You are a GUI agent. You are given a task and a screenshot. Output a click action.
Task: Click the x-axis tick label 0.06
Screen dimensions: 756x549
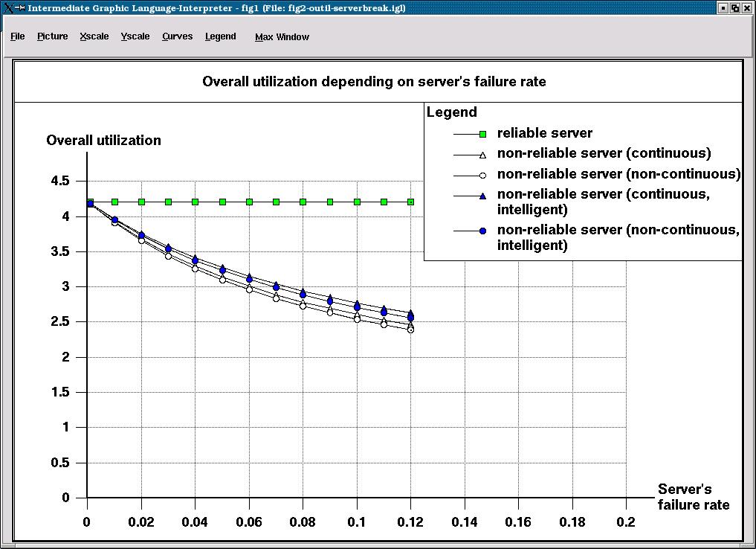point(249,522)
